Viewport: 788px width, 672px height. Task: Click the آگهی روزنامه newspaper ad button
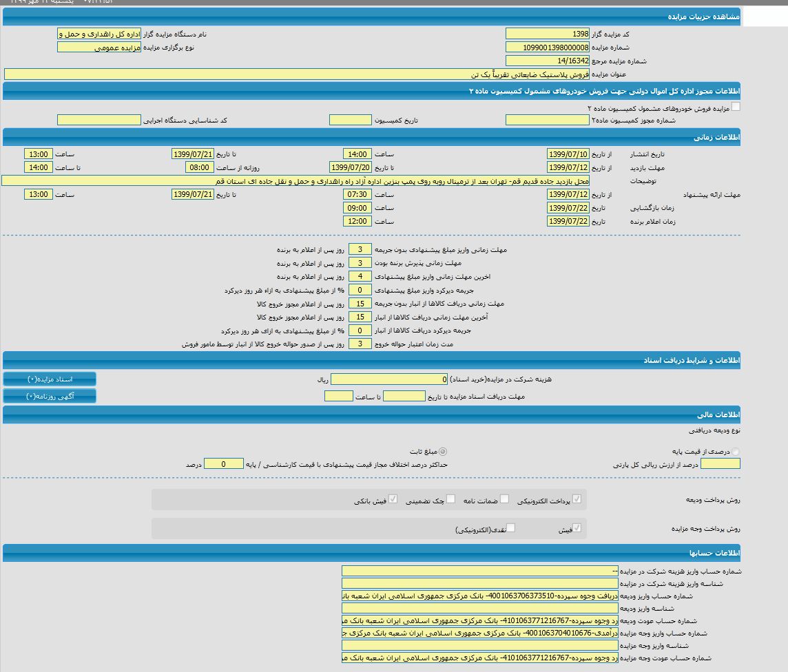tap(50, 396)
